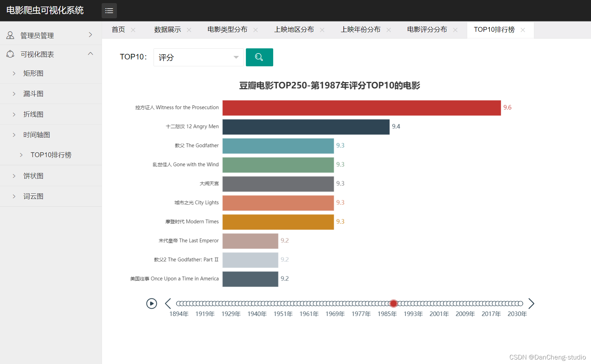Switch to the 上映年份分布 tab

[x=360, y=30]
